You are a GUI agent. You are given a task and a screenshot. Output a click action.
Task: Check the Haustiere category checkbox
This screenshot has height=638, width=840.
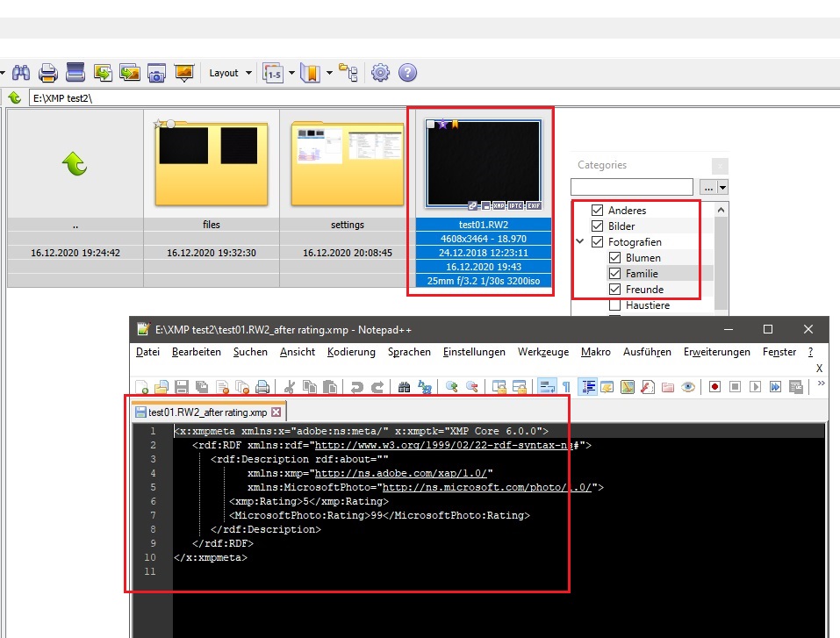pyautogui.click(x=614, y=305)
